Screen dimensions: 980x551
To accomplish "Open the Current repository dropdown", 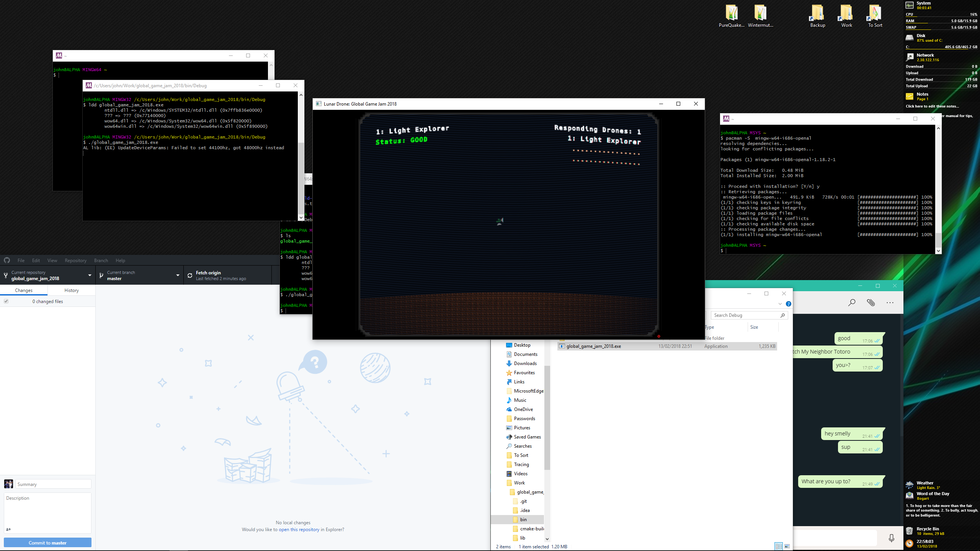I will point(89,275).
